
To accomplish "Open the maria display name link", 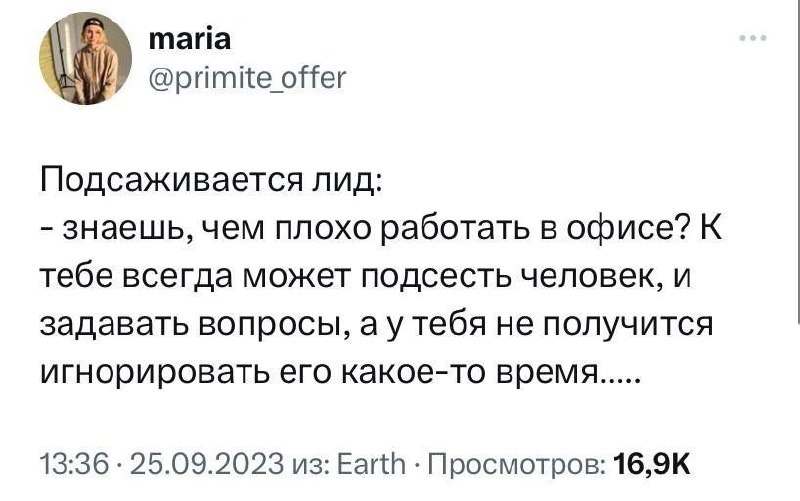I will pyautogui.click(x=190, y=39).
